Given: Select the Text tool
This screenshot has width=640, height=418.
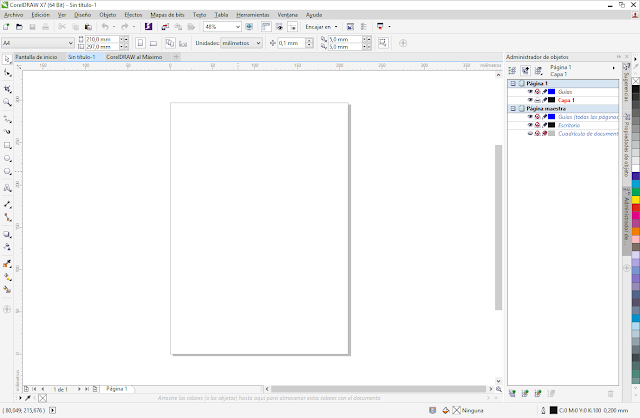Looking at the screenshot, I should click(x=8, y=187).
